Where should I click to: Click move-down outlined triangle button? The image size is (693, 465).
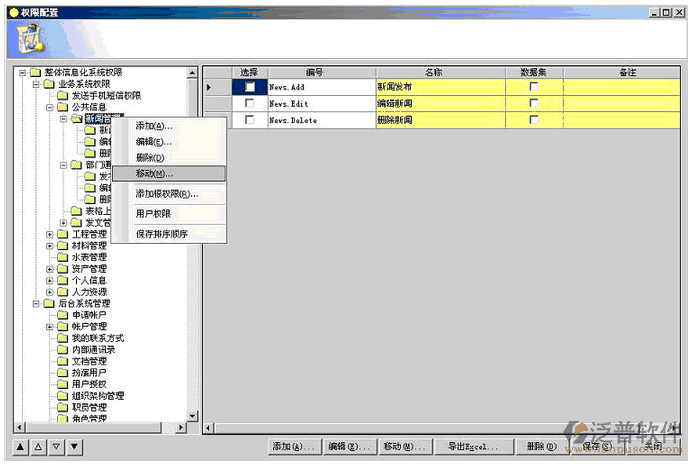[57, 447]
